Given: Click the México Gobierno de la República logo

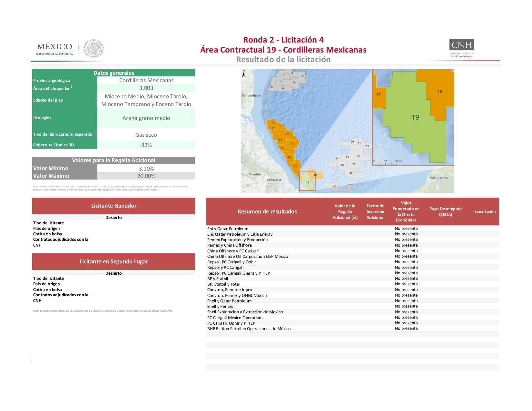Looking at the screenshot, I should point(55,49).
